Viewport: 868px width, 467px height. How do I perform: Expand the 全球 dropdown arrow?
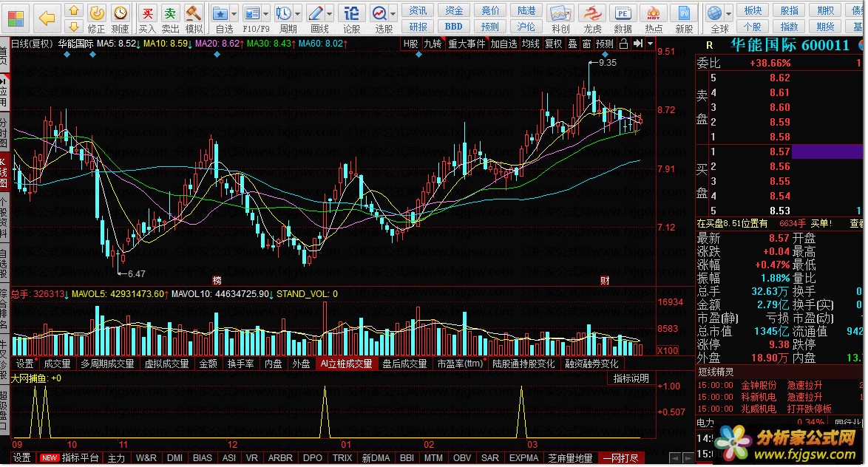tap(728, 13)
